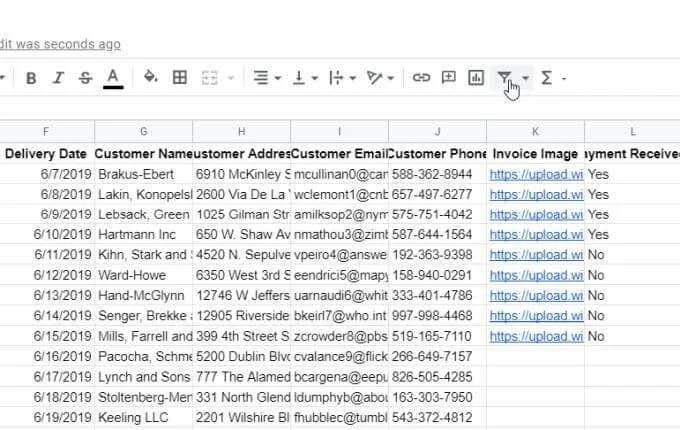Click the insert chart icon

476,78
